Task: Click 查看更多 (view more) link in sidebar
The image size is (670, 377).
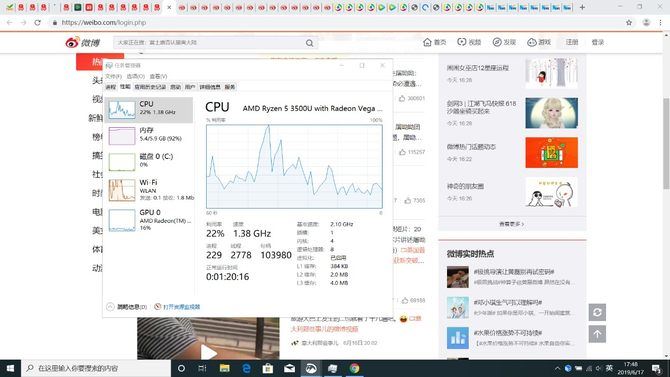Action: 511,224
